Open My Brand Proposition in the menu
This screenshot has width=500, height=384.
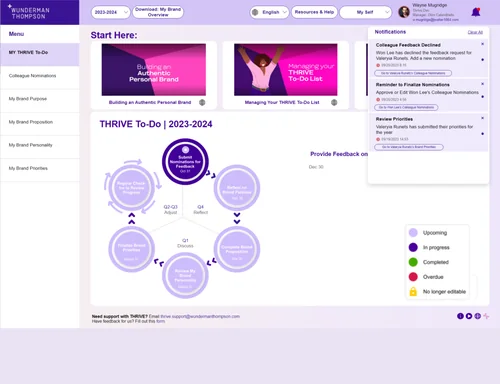(40, 124)
